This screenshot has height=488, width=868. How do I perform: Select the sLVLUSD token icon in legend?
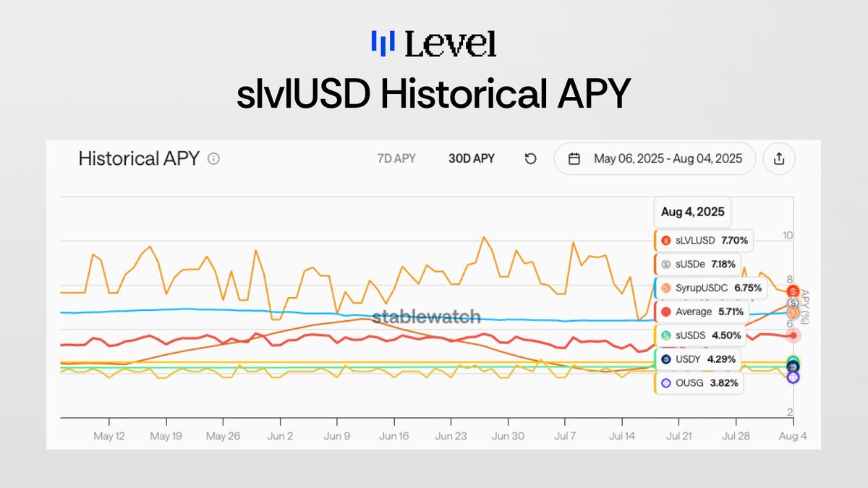click(665, 240)
